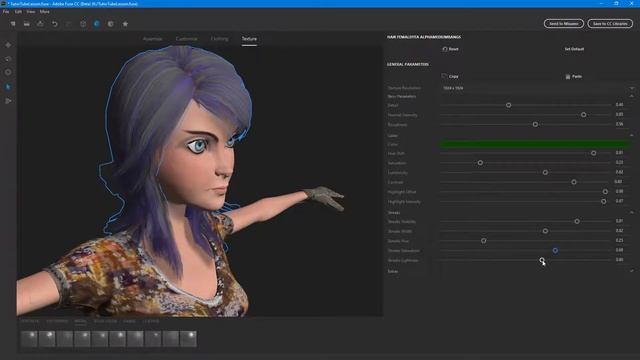The image size is (640, 360).
Task: Expand the last collapsed section below Streaks
Action: (631, 271)
